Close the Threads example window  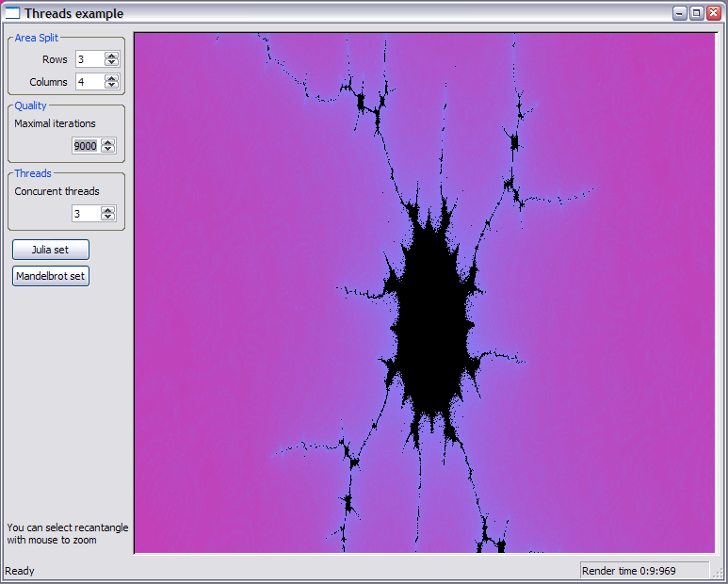pos(714,13)
